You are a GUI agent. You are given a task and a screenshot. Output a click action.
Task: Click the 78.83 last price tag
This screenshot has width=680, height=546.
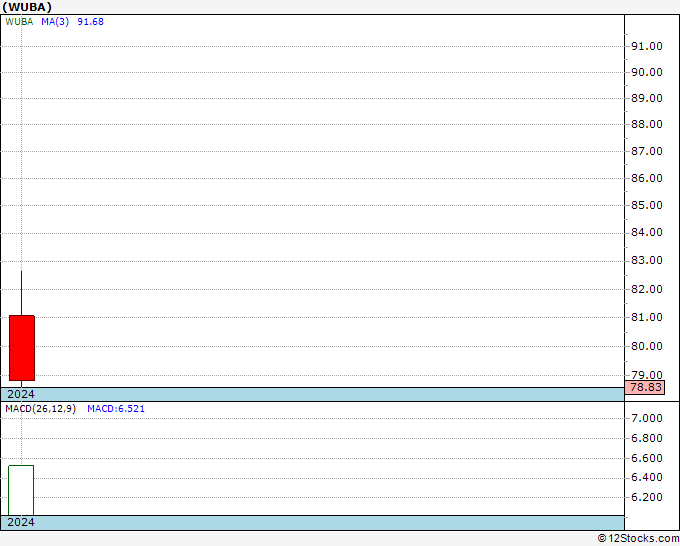point(646,387)
